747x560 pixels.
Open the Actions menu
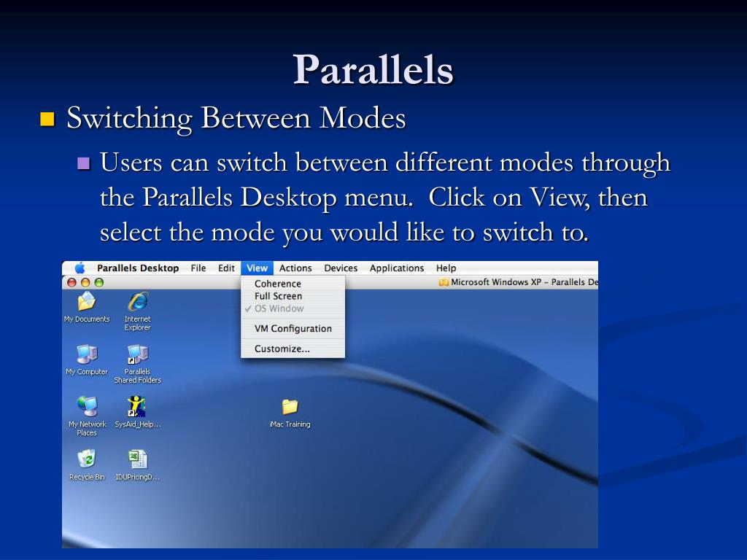click(x=295, y=268)
